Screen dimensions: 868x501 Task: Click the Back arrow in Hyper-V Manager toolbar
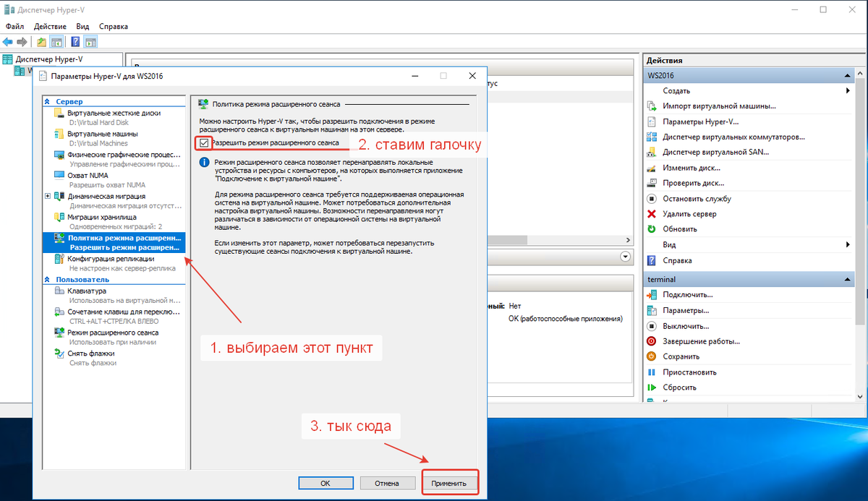[x=8, y=42]
